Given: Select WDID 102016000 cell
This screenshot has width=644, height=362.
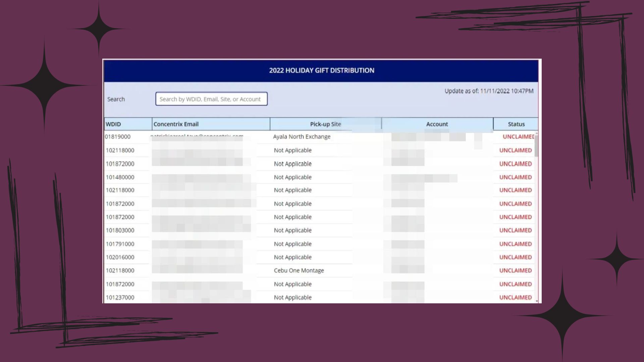Looking at the screenshot, I should (120, 257).
